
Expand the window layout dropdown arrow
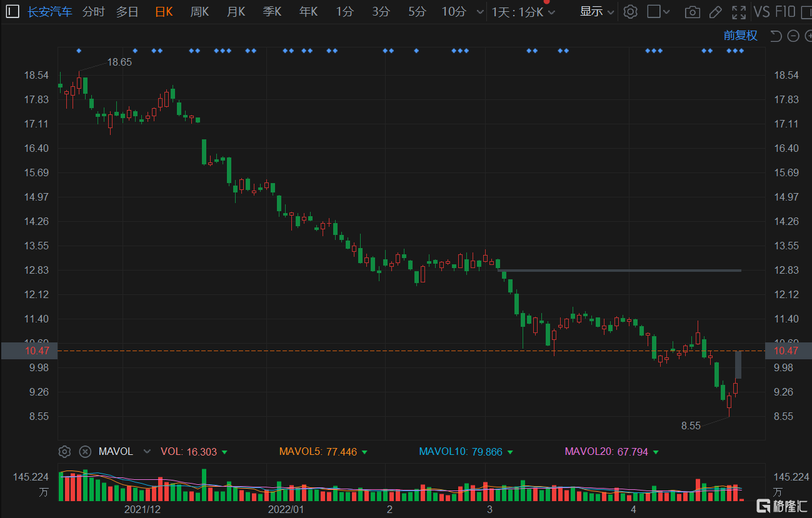pos(666,12)
